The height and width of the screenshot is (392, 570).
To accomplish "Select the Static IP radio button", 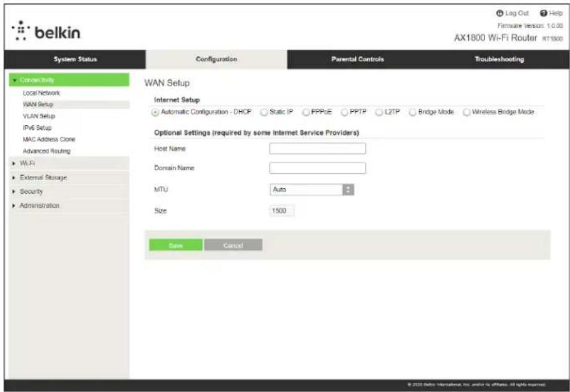I will [x=264, y=113].
